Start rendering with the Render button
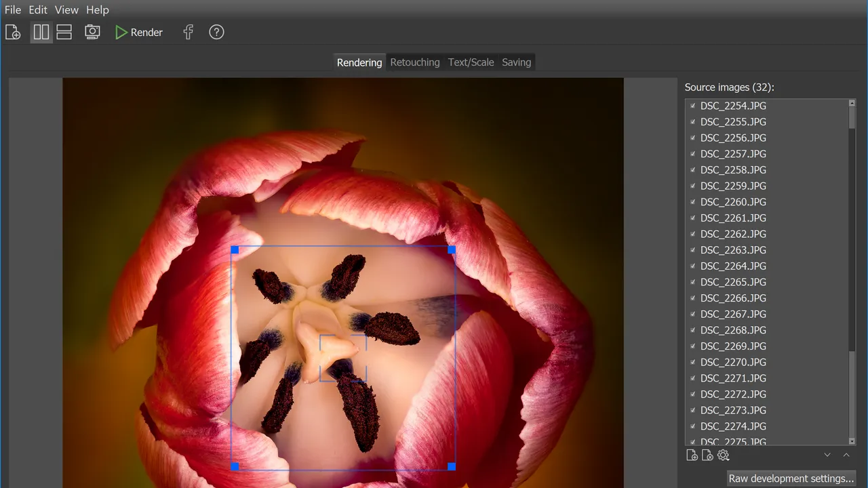The image size is (868, 488). 139,33
